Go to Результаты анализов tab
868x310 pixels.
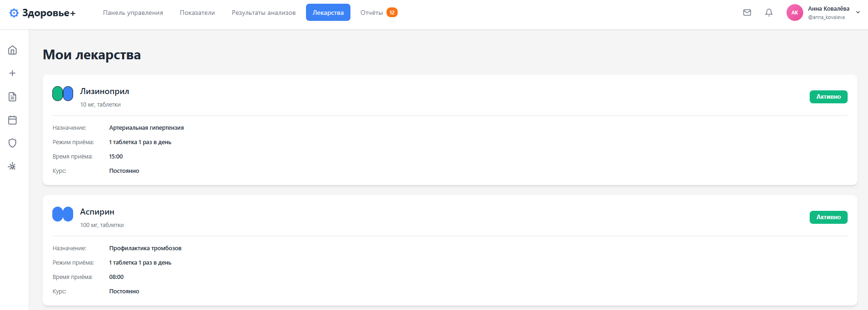(263, 13)
